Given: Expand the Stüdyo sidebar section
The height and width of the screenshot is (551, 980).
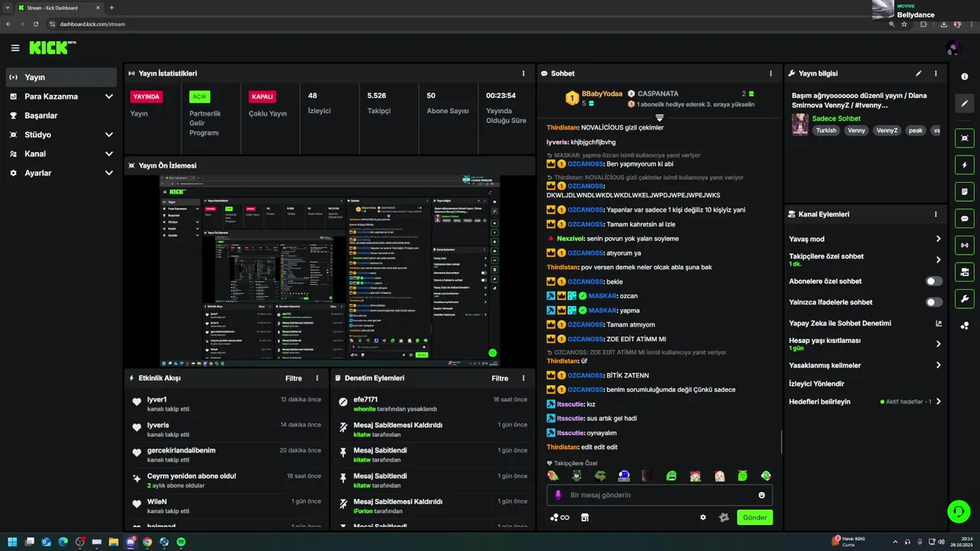Looking at the screenshot, I should coord(109,135).
